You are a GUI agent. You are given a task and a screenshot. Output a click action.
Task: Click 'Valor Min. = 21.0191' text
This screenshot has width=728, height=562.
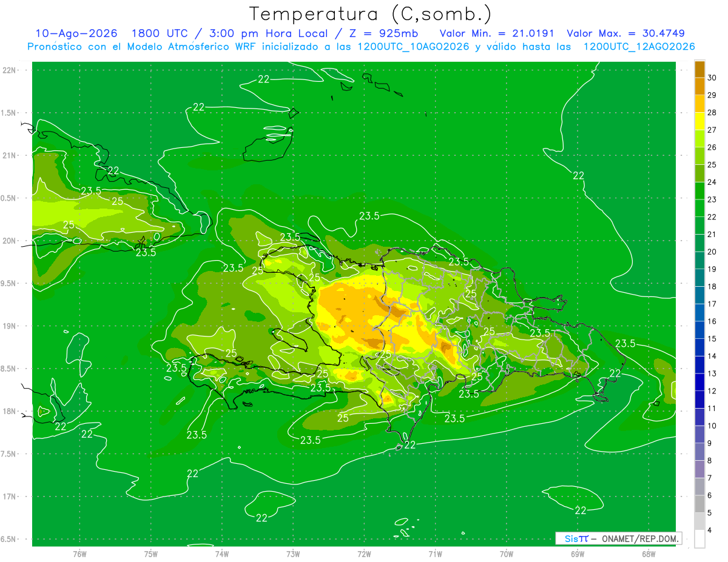497,34
